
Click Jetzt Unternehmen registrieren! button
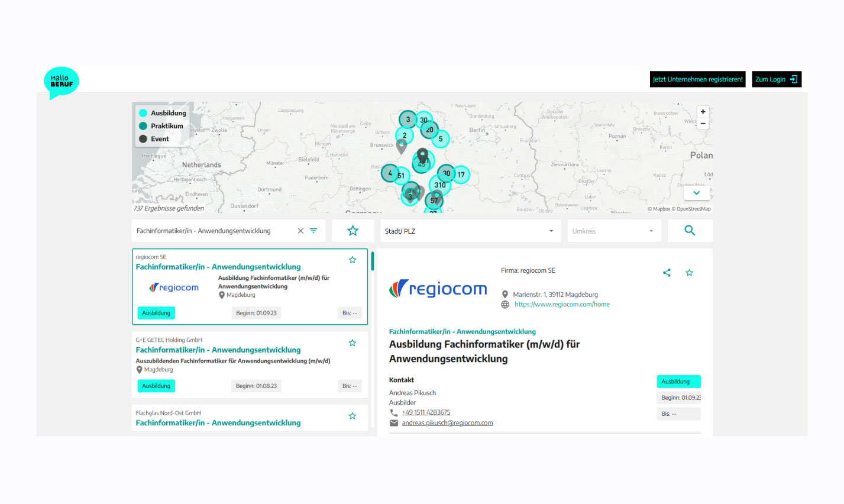[698, 79]
